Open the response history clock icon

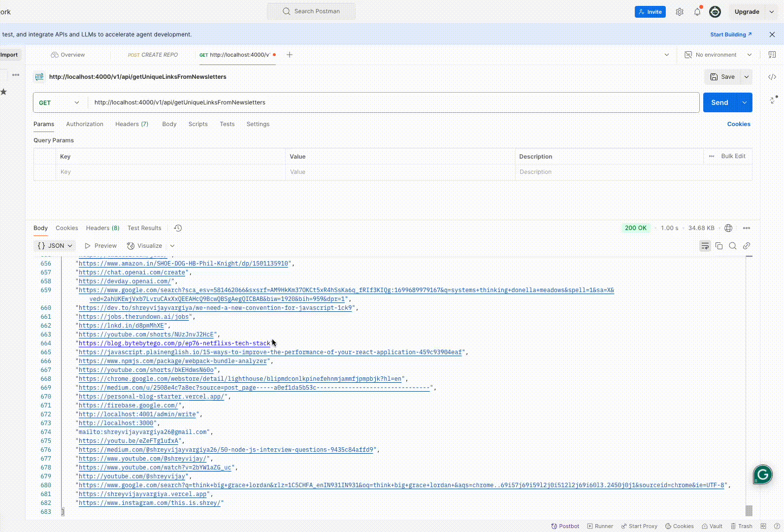(x=178, y=228)
